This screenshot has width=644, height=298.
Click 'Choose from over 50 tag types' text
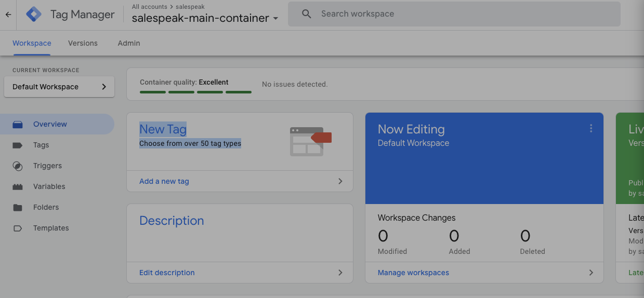click(x=190, y=143)
